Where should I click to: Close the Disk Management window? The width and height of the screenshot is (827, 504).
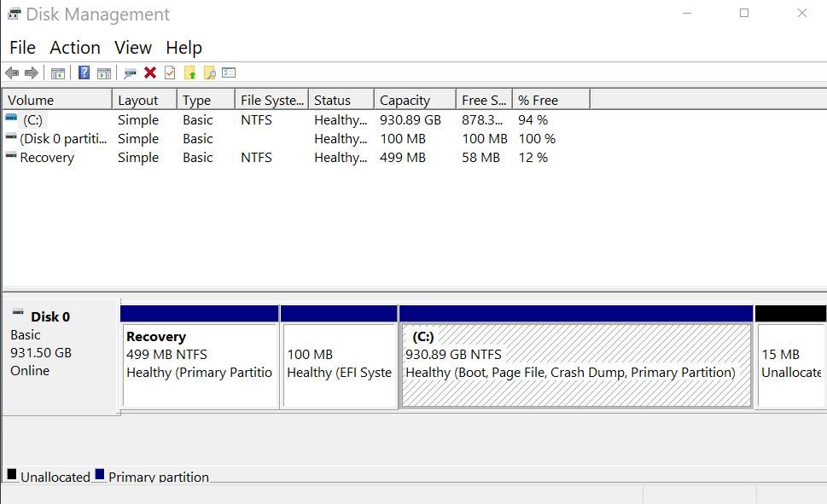tap(802, 13)
